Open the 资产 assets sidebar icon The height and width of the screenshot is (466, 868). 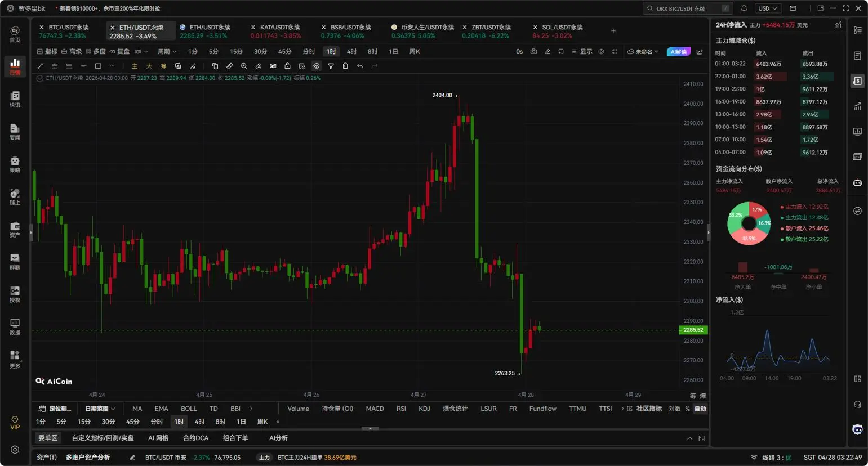15,229
